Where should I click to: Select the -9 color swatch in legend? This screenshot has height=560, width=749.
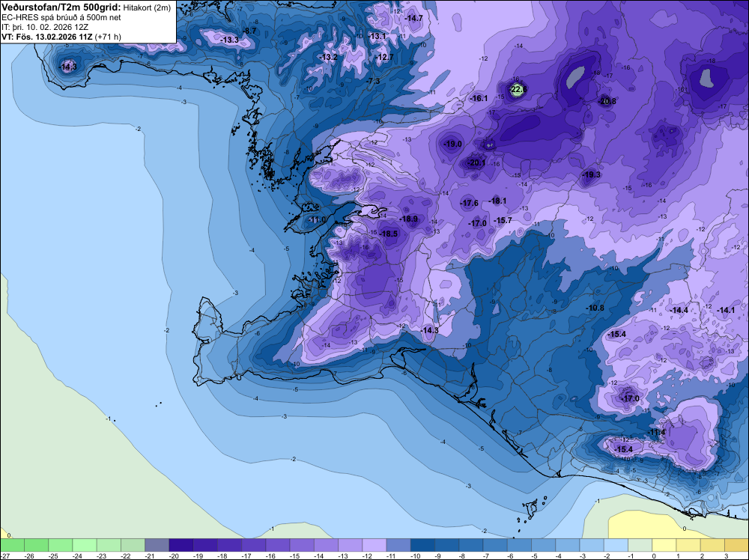[447, 545]
